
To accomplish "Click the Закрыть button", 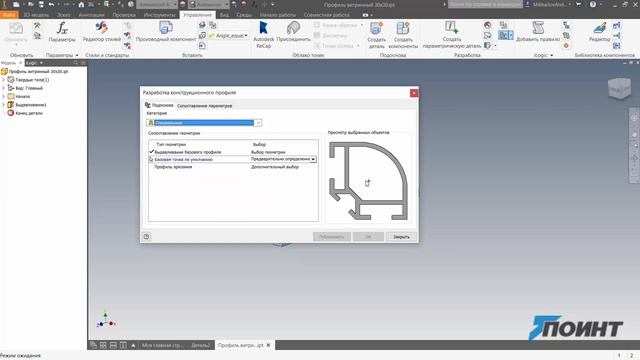I will click(401, 237).
